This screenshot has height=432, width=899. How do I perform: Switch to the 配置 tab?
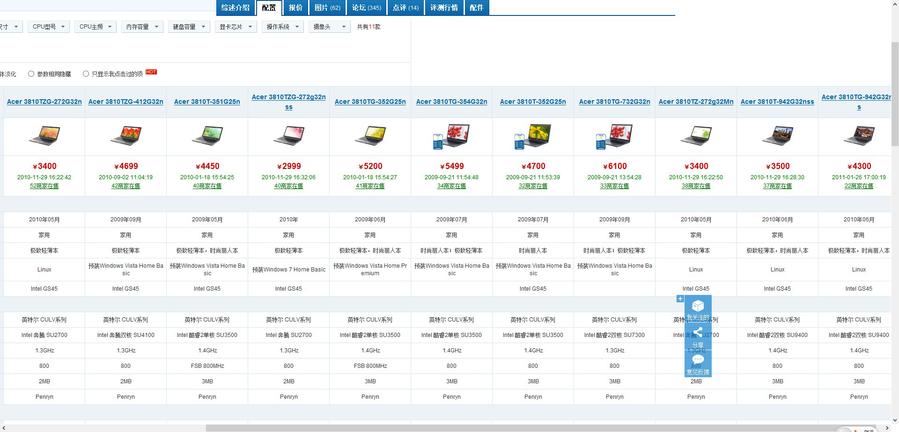click(x=268, y=7)
